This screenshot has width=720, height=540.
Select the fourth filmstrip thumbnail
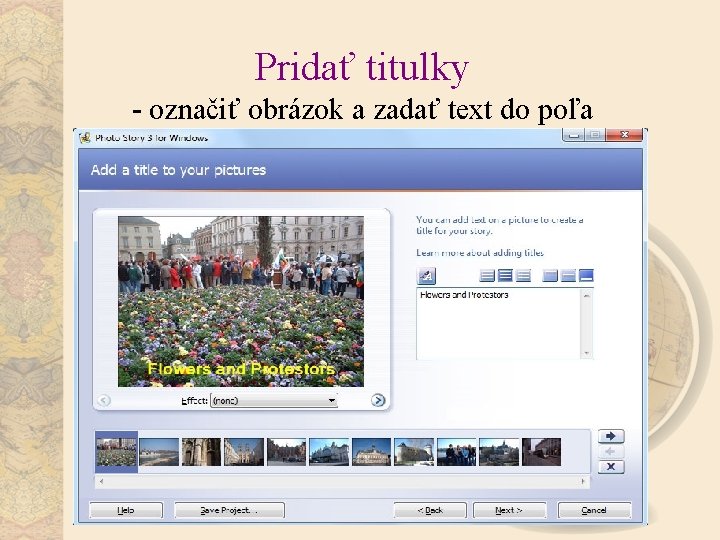coord(244,452)
